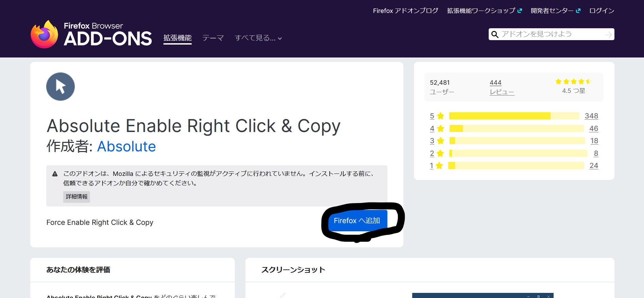Viewport: 644px width, 298px height.
Task: Open Firefox アドオンブログ link
Action: point(405,11)
